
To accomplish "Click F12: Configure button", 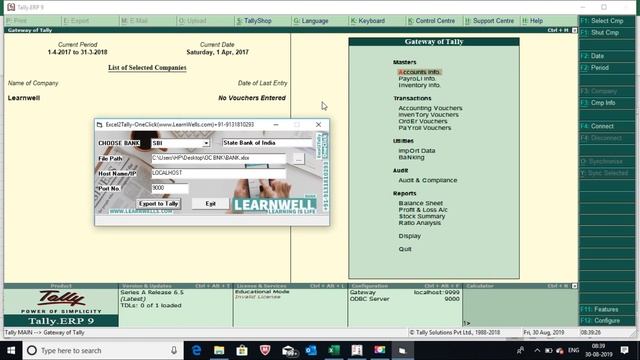I will coord(607,321).
